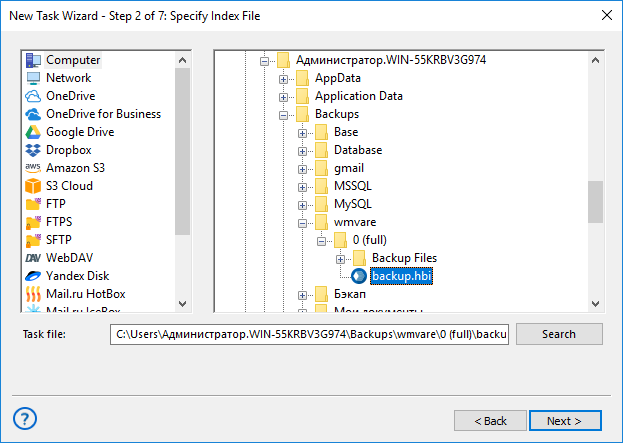The image size is (623, 443).
Task: Choose the SFTP folder icon
Action: (x=33, y=240)
